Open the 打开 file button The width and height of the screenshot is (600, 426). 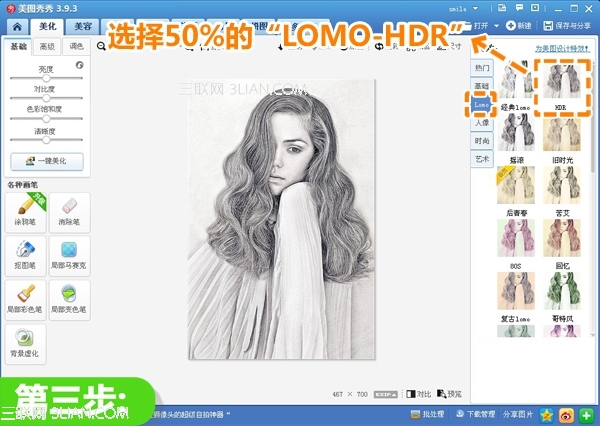click(x=477, y=26)
